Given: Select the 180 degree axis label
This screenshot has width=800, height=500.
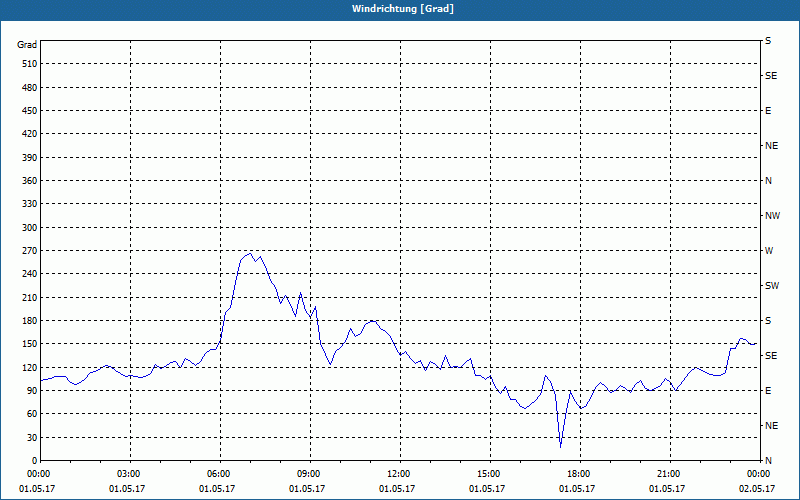Looking at the screenshot, I should pyautogui.click(x=30, y=321).
